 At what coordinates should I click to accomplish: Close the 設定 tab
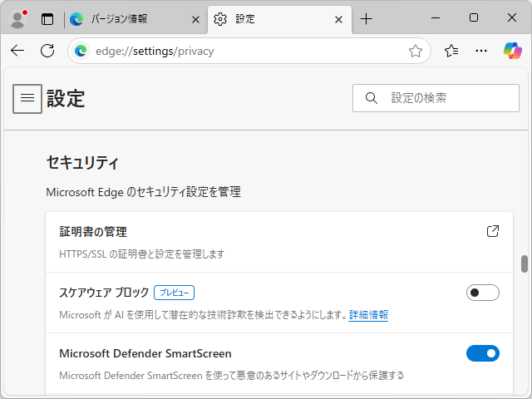[x=338, y=20]
